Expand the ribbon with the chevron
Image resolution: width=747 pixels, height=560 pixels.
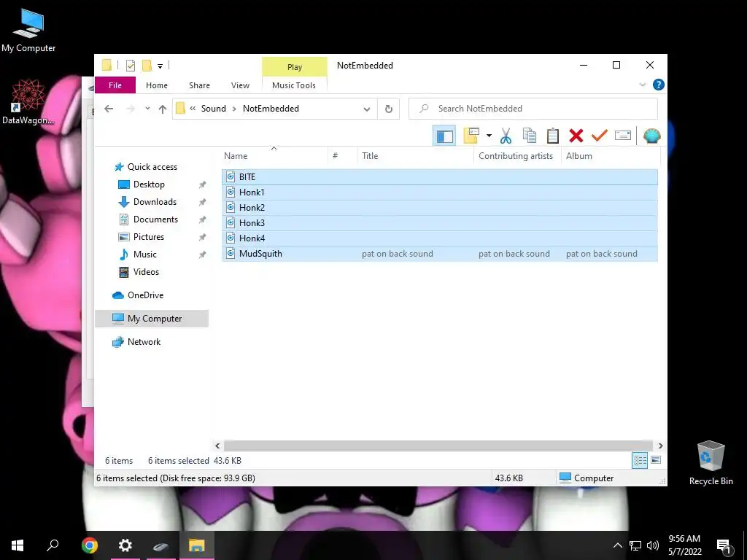(642, 85)
